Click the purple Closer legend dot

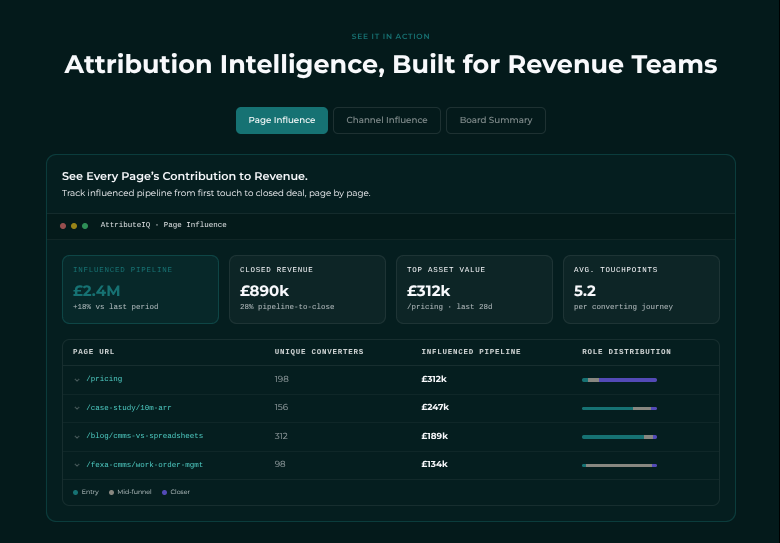[x=165, y=492]
